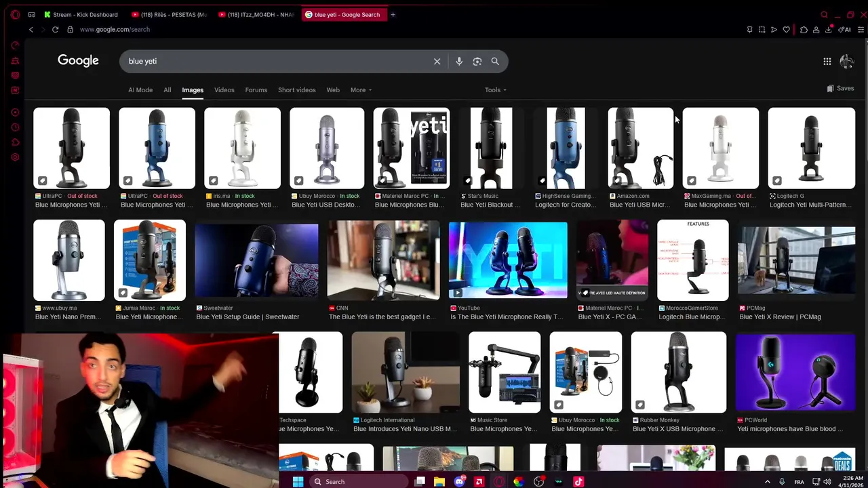This screenshot has width=868, height=488.
Task: Open Task View on taskbar
Action: point(420,482)
